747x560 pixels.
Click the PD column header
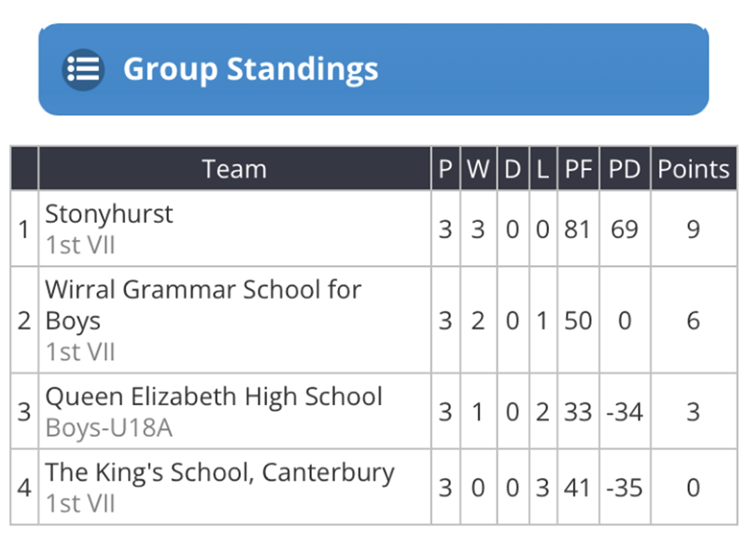point(625,169)
